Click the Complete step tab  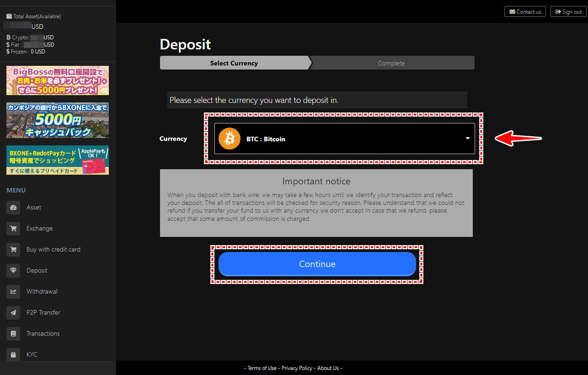click(x=392, y=63)
